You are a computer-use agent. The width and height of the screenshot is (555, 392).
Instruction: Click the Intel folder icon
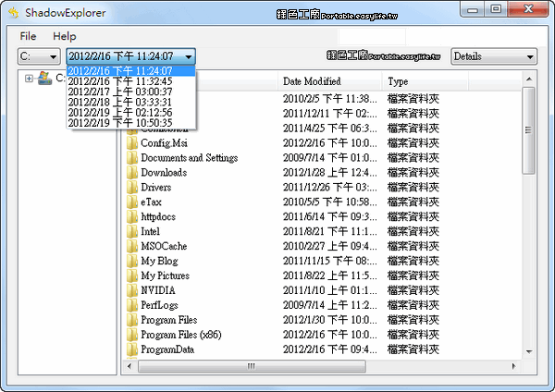[x=132, y=231]
